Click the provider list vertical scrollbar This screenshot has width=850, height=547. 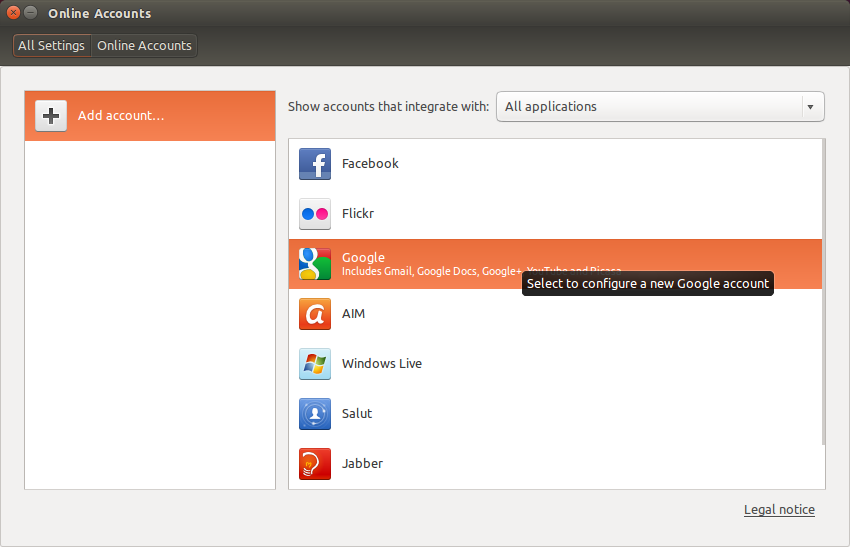(823, 292)
